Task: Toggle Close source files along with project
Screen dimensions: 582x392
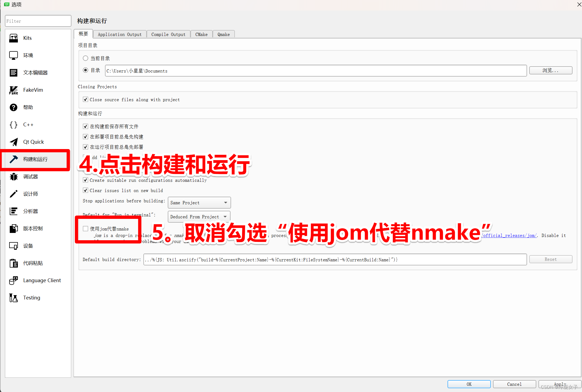Action: point(86,99)
